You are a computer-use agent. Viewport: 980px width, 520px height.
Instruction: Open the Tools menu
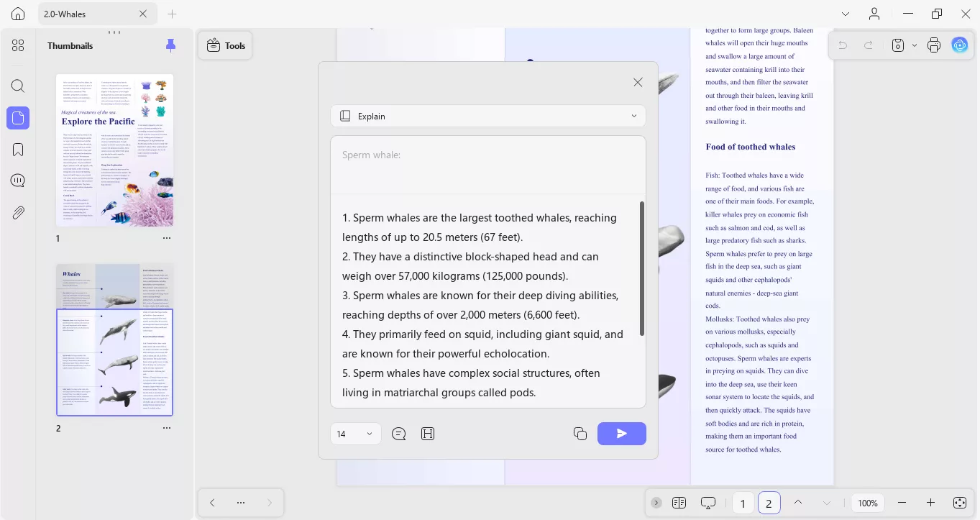pyautogui.click(x=226, y=45)
